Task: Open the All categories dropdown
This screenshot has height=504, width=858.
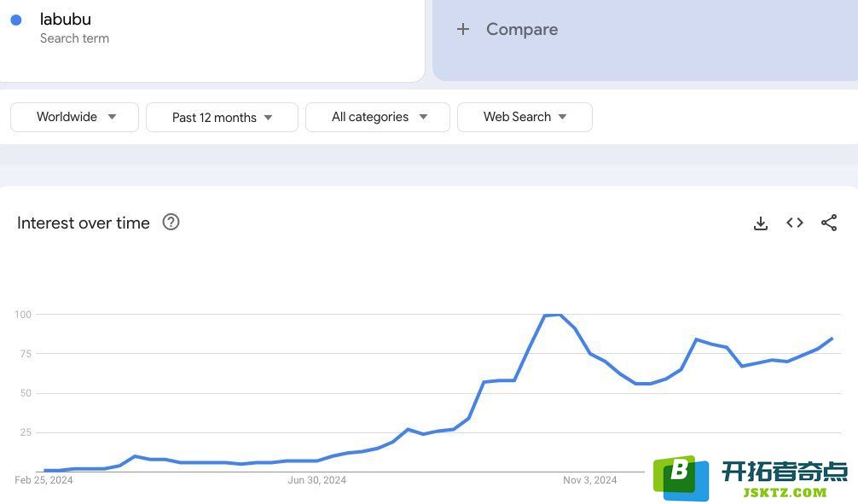Action: click(378, 117)
